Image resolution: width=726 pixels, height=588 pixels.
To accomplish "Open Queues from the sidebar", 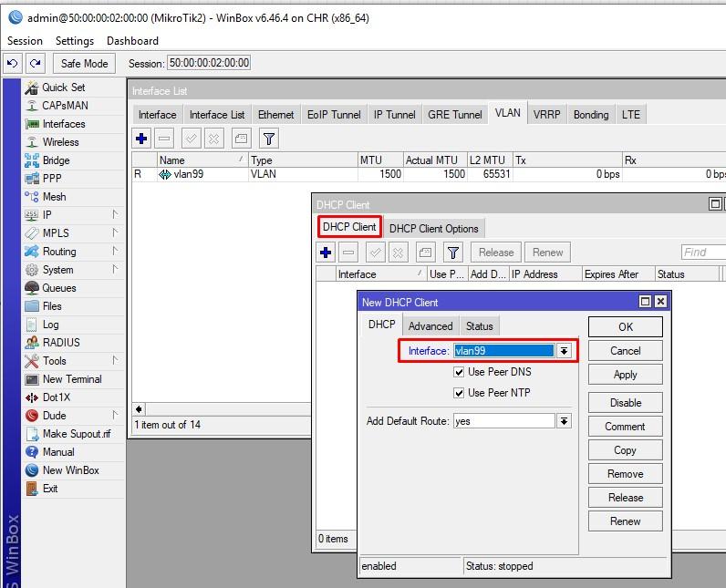I will (58, 288).
